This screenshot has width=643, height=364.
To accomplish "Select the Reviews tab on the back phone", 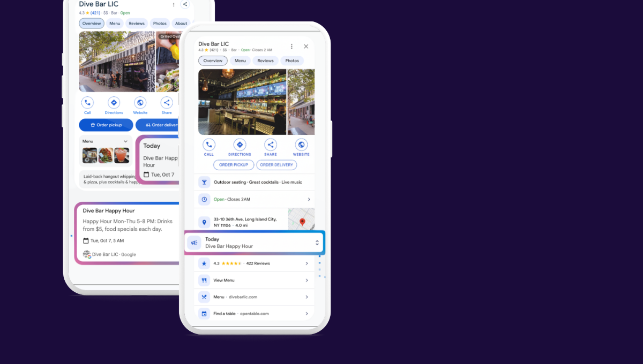I will pos(137,24).
